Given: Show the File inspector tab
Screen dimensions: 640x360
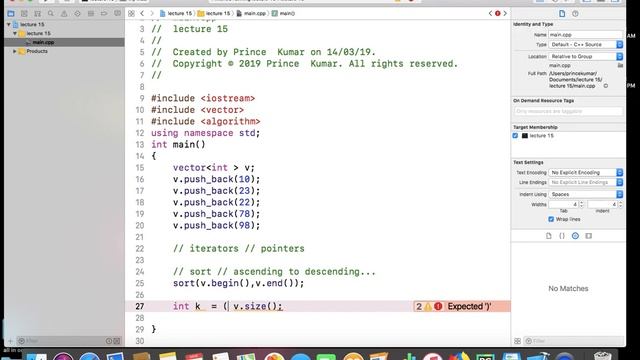Looking at the screenshot, I should tap(562, 13).
